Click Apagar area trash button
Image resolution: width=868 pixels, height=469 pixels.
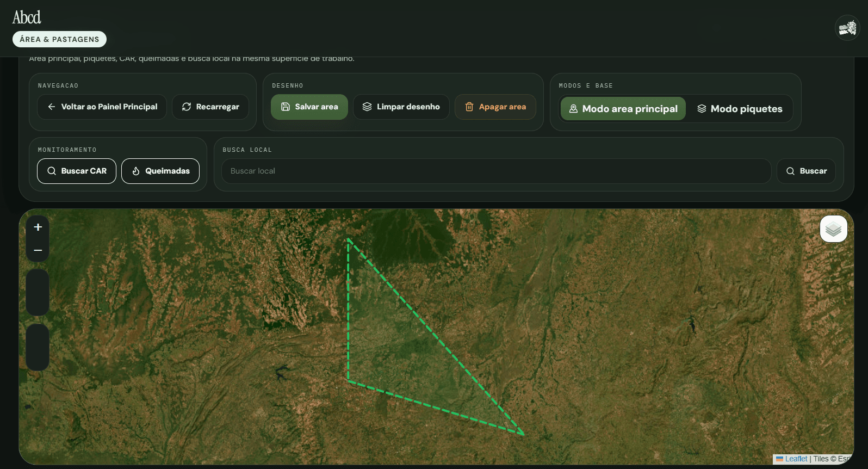click(495, 107)
